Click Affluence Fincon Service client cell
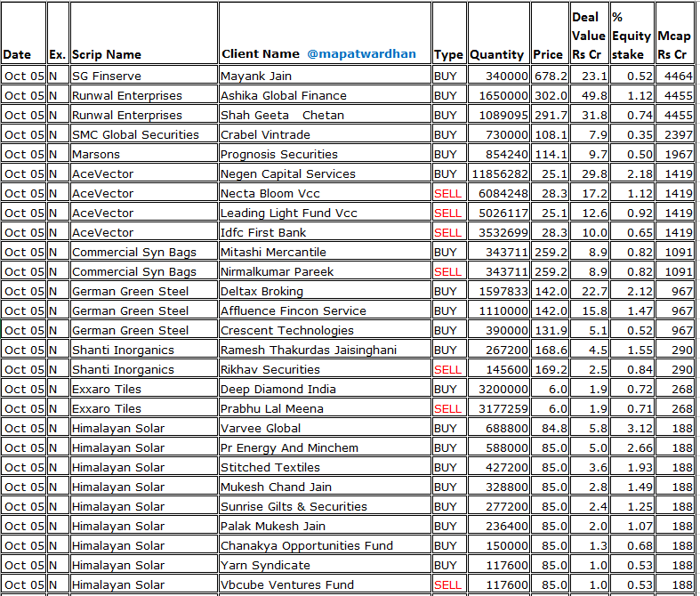Image resolution: width=700 pixels, height=596 pixels. point(325,311)
